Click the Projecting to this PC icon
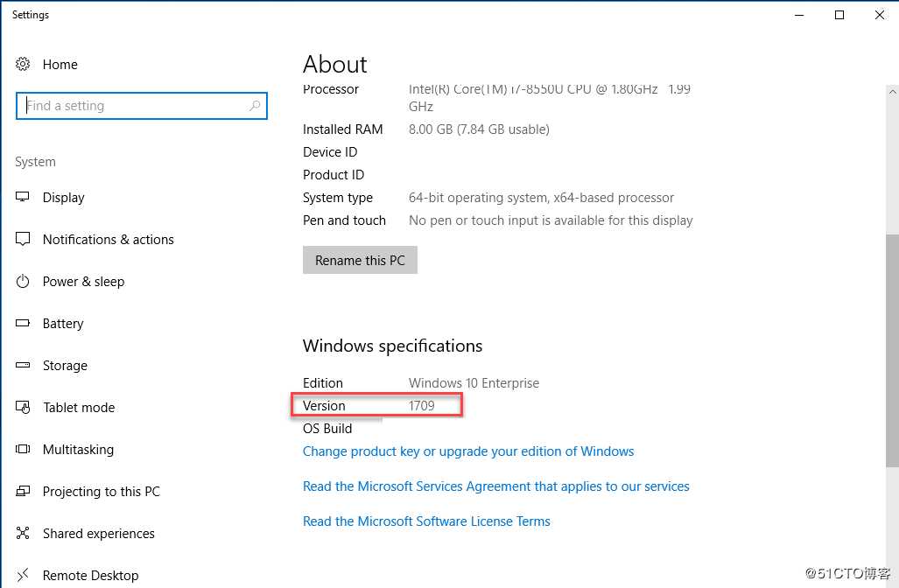Image resolution: width=899 pixels, height=588 pixels. point(23,491)
